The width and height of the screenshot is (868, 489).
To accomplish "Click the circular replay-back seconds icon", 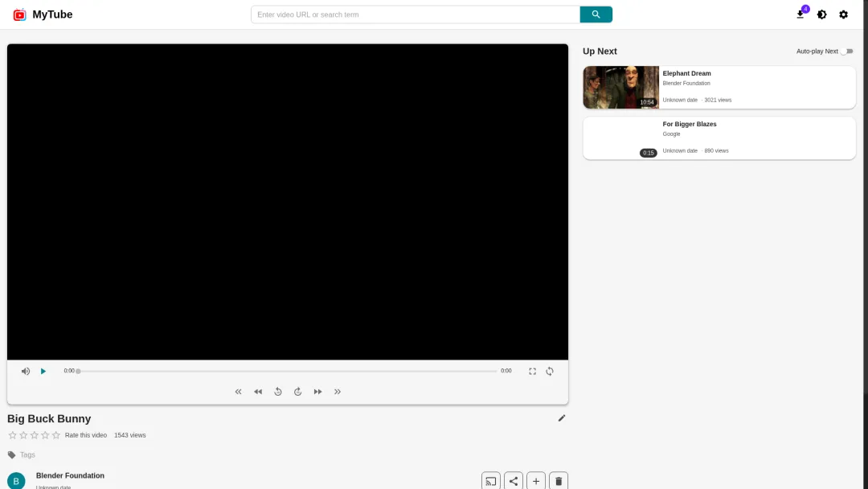I will (x=278, y=392).
